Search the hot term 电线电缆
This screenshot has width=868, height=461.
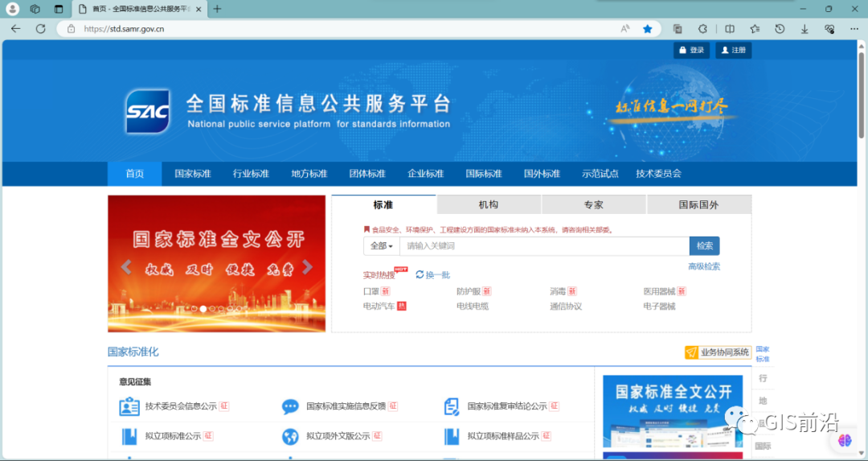coord(473,306)
